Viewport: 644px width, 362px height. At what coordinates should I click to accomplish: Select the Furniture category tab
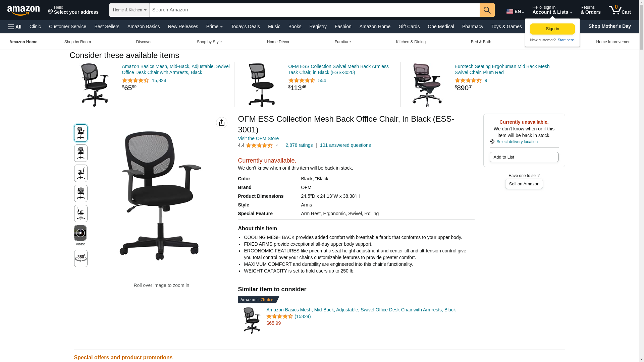[342, 42]
